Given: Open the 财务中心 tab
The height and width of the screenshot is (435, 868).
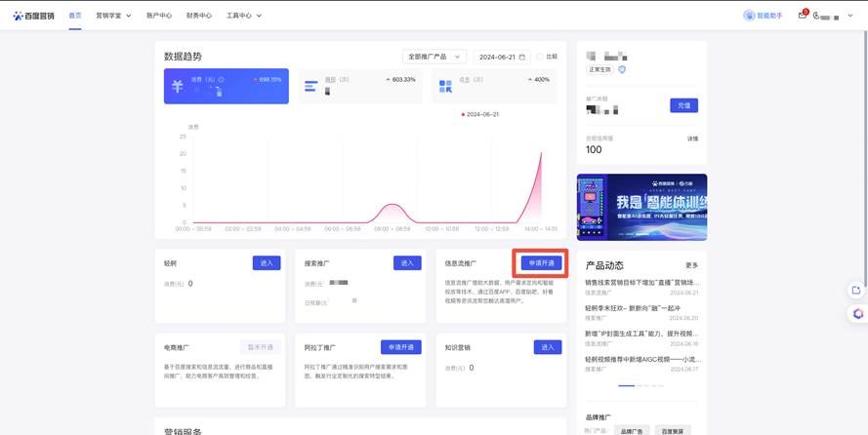Looking at the screenshot, I should [198, 16].
